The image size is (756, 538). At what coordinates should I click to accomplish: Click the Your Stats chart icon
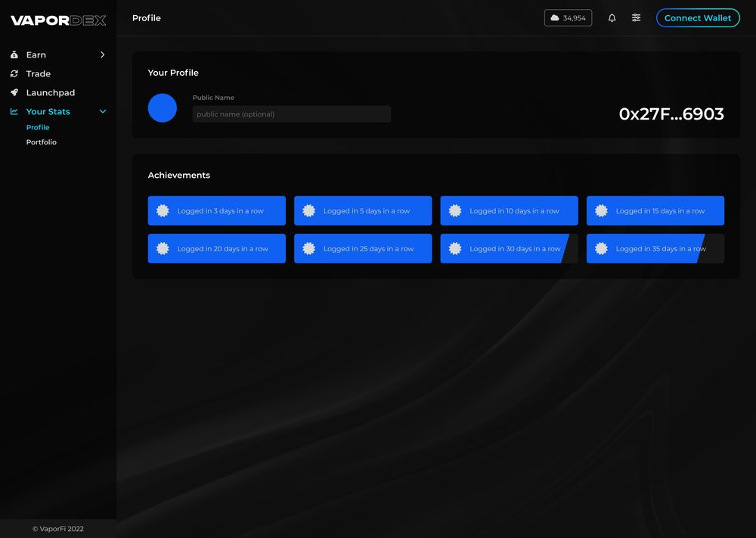pos(14,112)
